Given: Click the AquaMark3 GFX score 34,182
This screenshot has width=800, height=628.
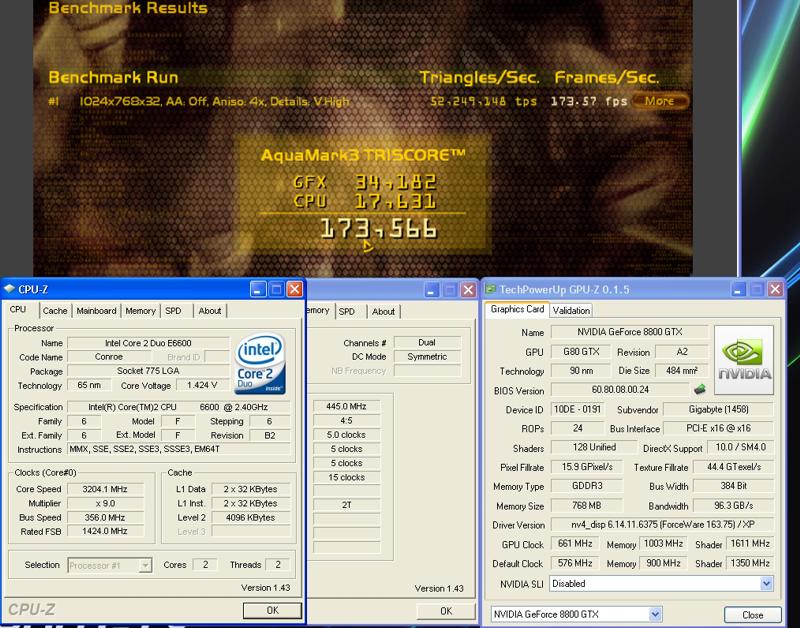Looking at the screenshot, I should pos(395,182).
